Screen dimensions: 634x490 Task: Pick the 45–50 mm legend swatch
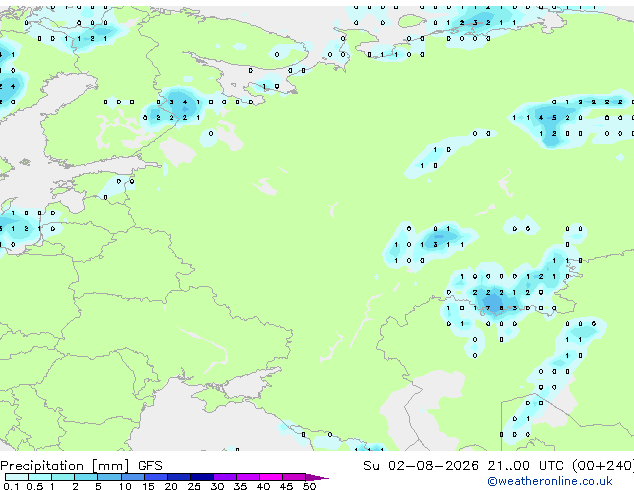[x=294, y=477]
